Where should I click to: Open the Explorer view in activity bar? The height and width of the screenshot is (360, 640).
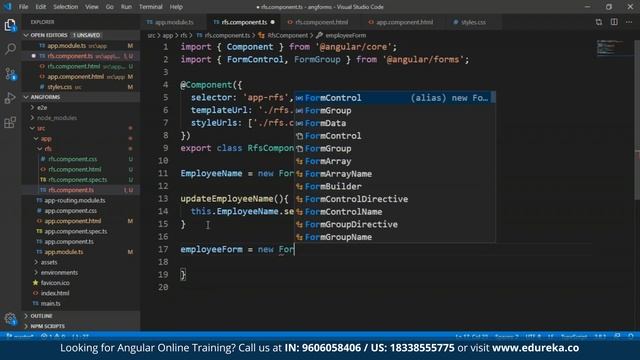point(10,25)
